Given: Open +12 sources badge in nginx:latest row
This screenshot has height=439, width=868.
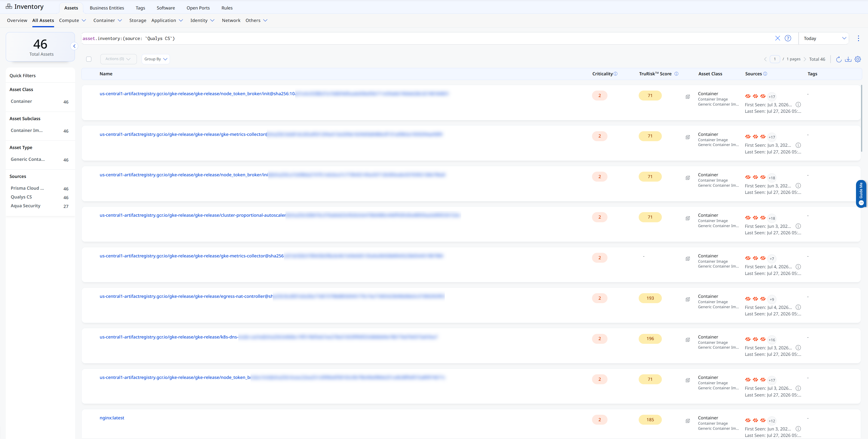Looking at the screenshot, I should 772,421.
